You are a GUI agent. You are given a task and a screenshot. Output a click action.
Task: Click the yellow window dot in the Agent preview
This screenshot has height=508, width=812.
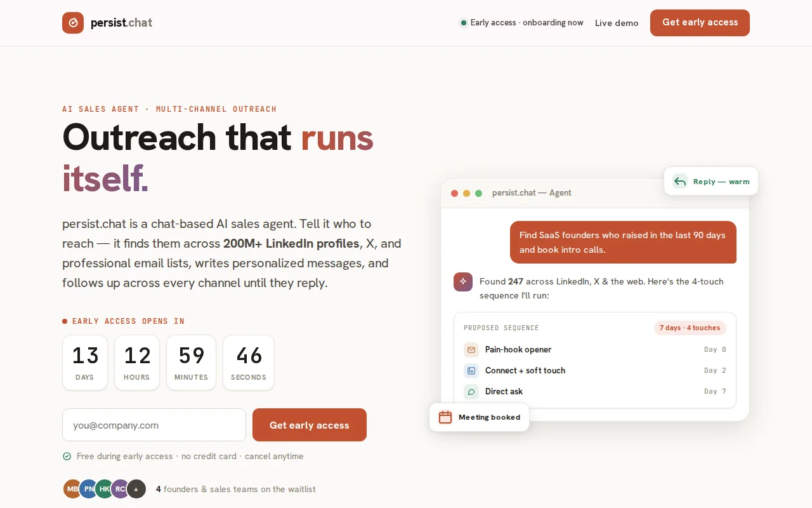coord(466,193)
